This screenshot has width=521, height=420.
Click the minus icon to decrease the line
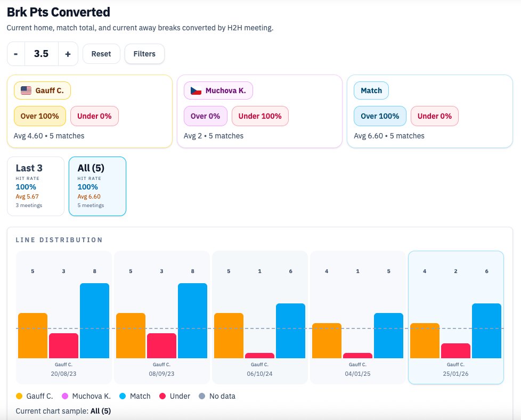tap(15, 53)
